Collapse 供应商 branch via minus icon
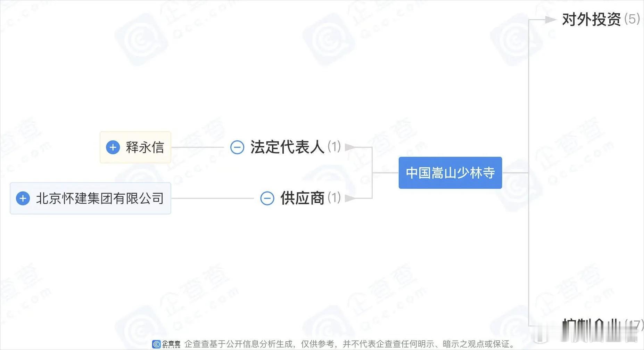 [x=267, y=198]
